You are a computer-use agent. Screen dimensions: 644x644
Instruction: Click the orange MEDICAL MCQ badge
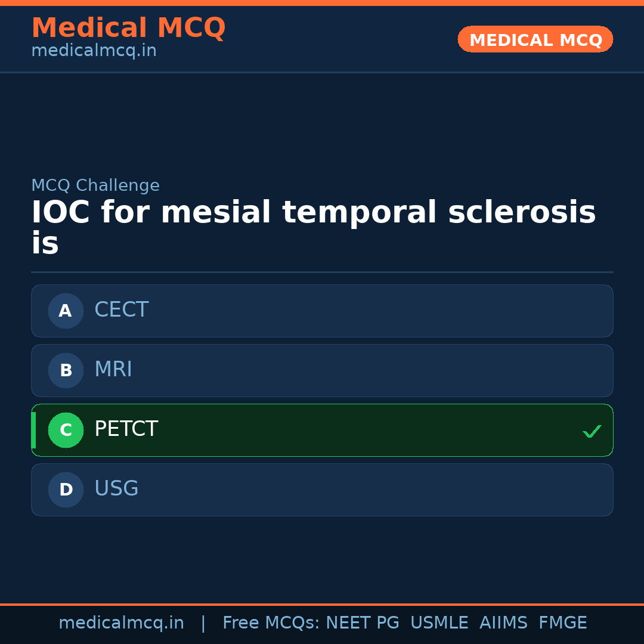pos(535,39)
